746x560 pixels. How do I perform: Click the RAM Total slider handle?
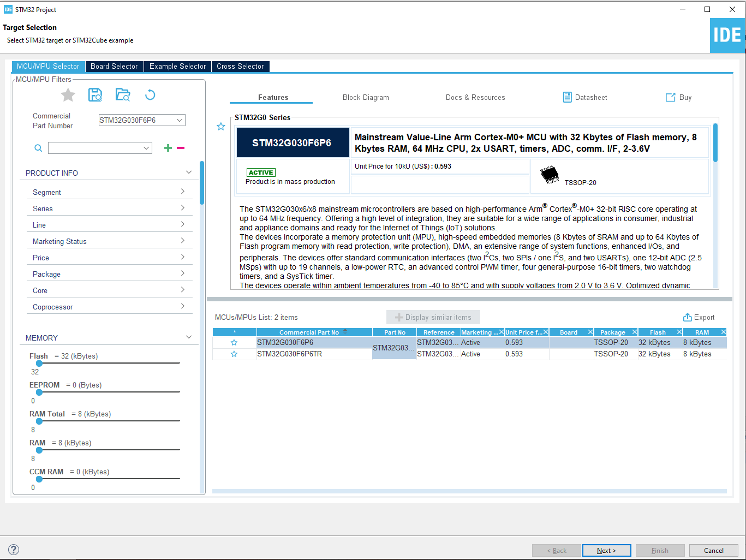click(x=39, y=421)
